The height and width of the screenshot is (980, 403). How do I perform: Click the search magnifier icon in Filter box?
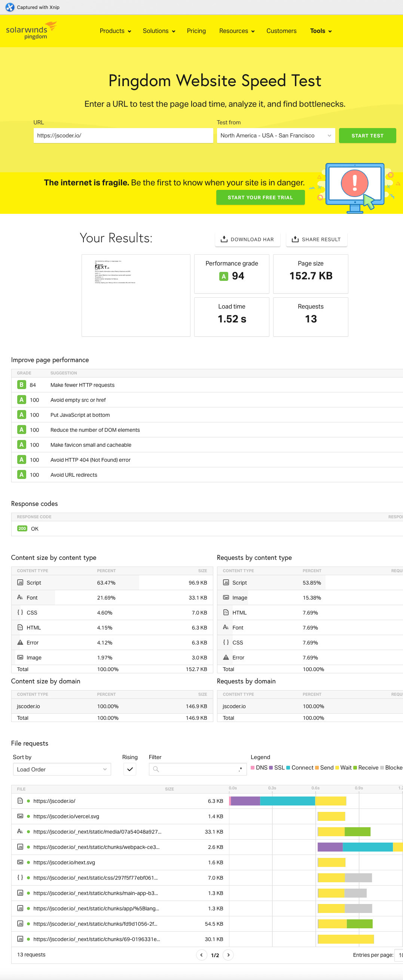point(156,769)
